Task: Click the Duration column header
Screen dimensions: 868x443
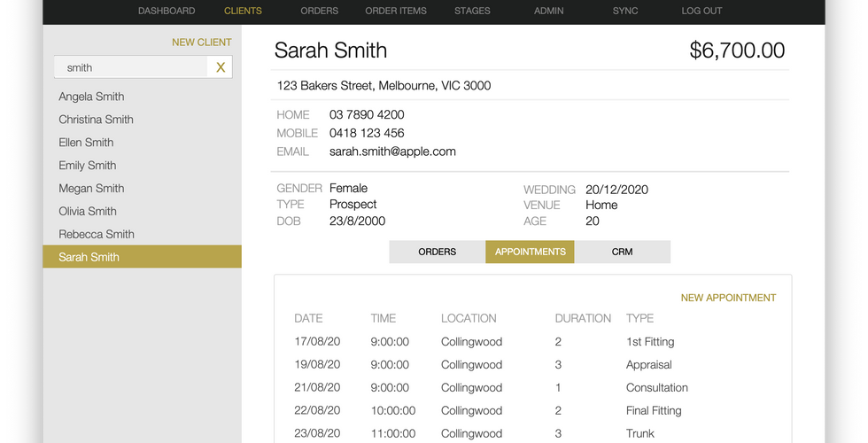Action: [x=583, y=318]
